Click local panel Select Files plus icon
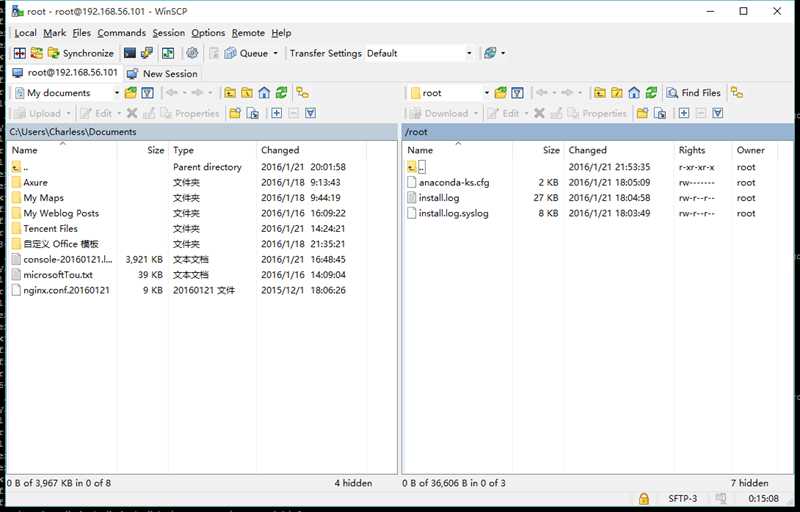 [x=277, y=113]
